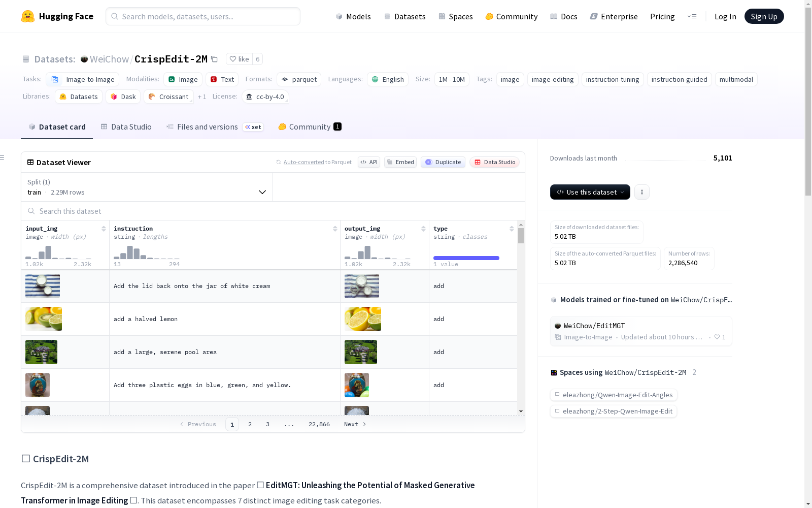Sort by the instruction column

pos(335,229)
